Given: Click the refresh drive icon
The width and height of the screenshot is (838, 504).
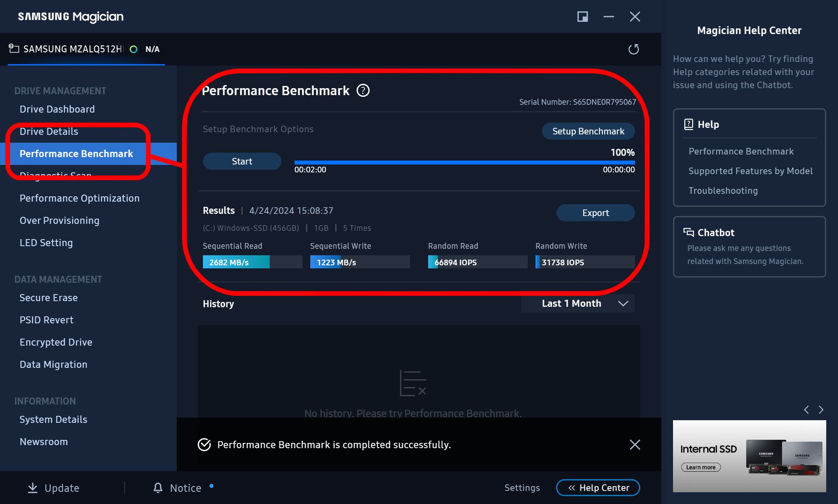Looking at the screenshot, I should pyautogui.click(x=633, y=49).
